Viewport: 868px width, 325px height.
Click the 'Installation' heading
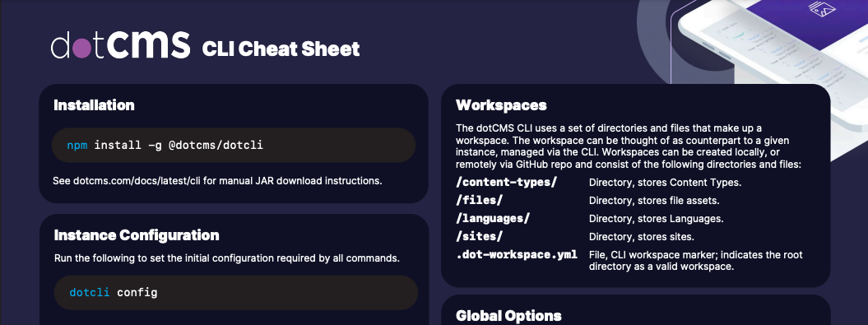pyautogui.click(x=94, y=105)
